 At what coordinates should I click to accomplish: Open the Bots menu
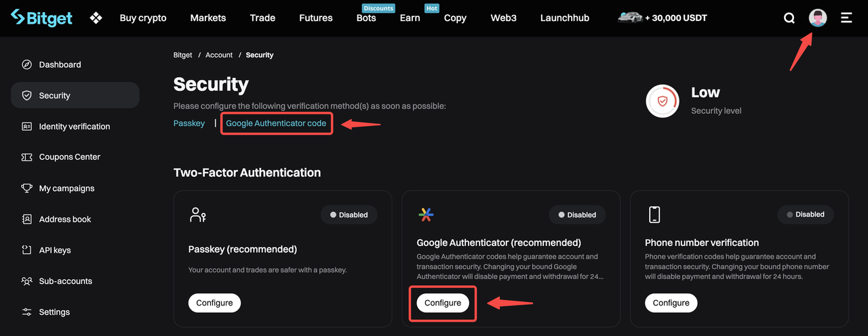[x=366, y=18]
